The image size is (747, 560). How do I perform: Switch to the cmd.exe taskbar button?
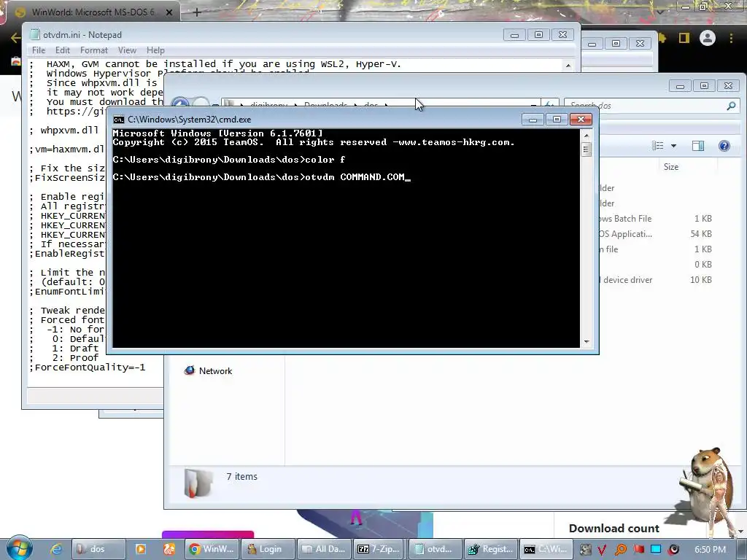click(547, 549)
